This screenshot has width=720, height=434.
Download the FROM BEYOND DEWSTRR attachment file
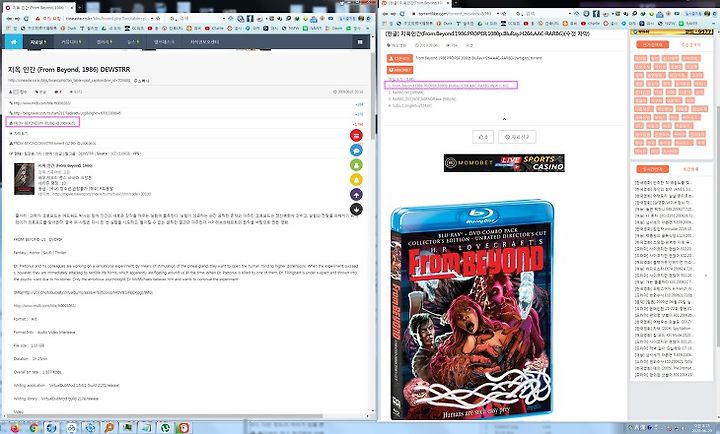[54, 143]
